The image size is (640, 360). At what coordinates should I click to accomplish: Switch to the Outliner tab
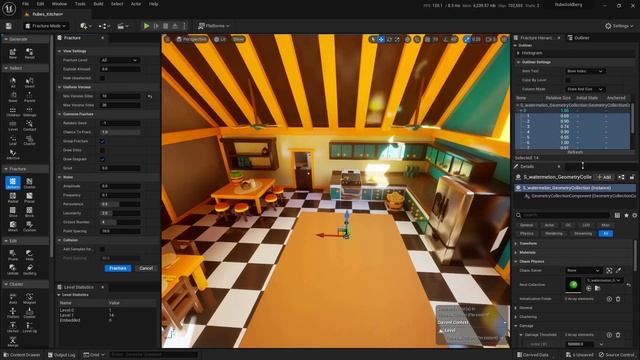(x=579, y=38)
